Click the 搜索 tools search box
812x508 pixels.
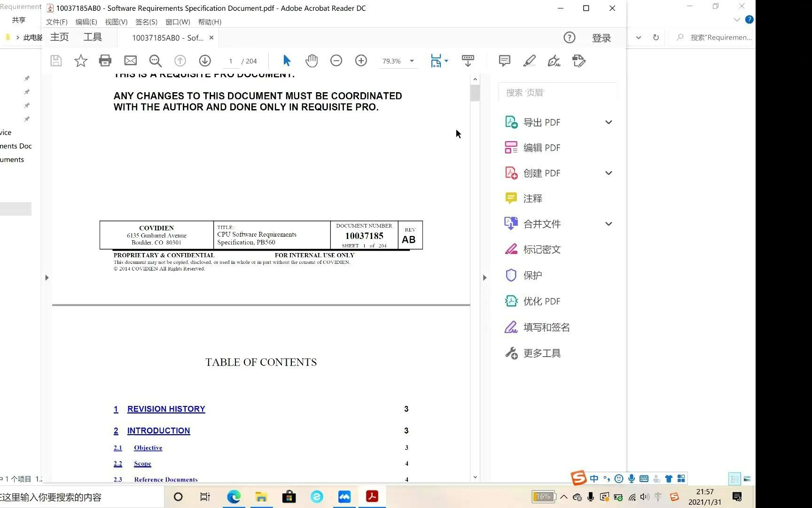pos(558,93)
